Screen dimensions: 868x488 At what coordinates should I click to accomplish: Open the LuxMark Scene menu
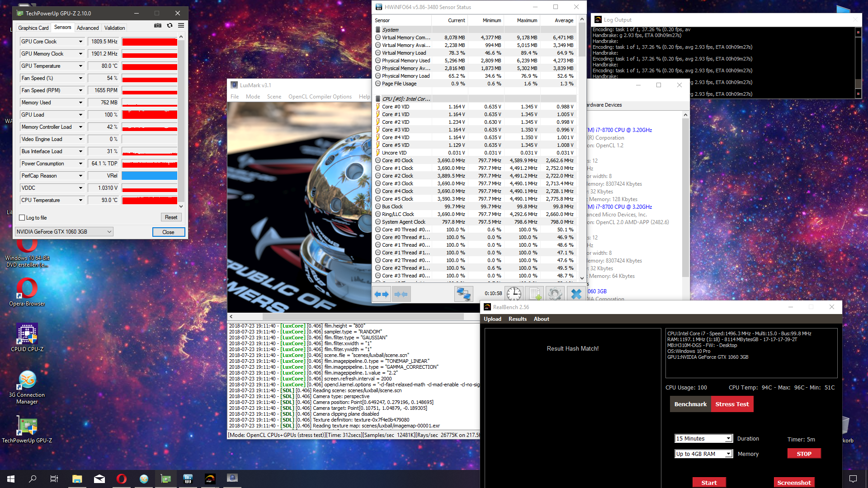(x=274, y=97)
